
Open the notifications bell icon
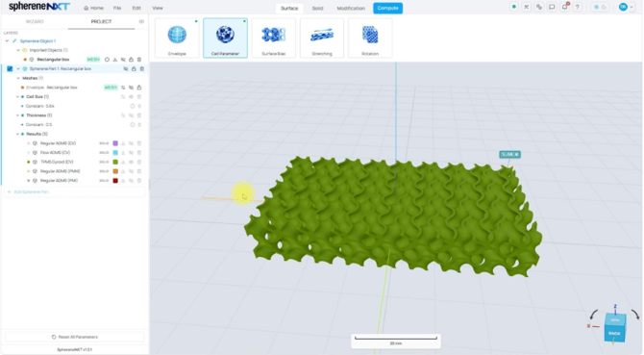click(565, 7)
